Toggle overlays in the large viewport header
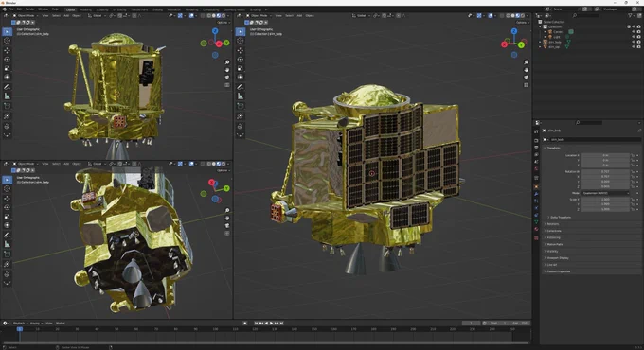The width and height of the screenshot is (644, 350). 491,15
